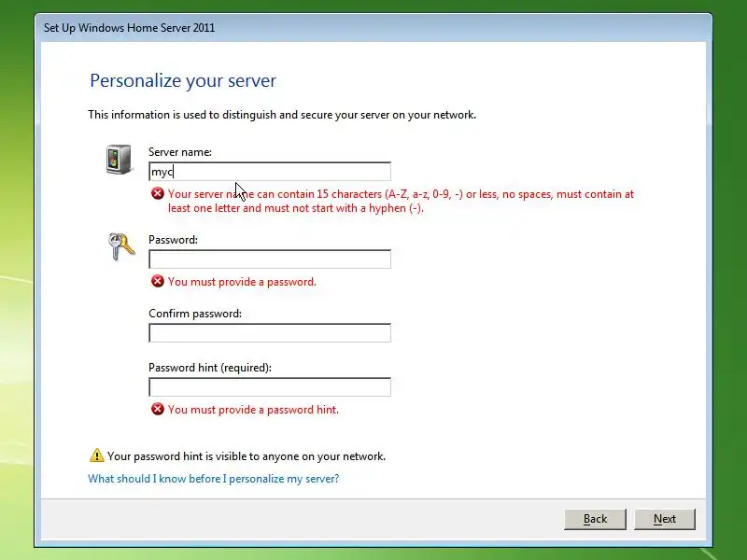Screen dimensions: 747x560
Task: Go Back to the previous page
Action: tap(595, 519)
